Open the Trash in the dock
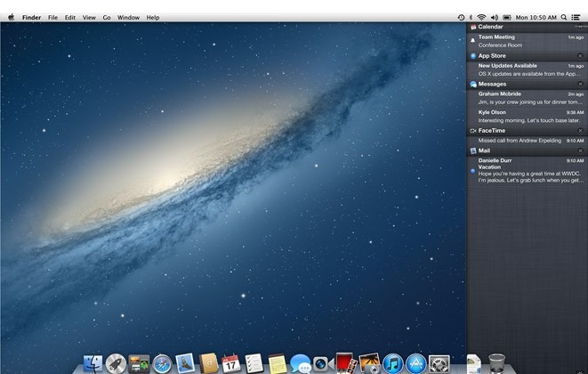The image size is (588, 374). click(x=496, y=363)
